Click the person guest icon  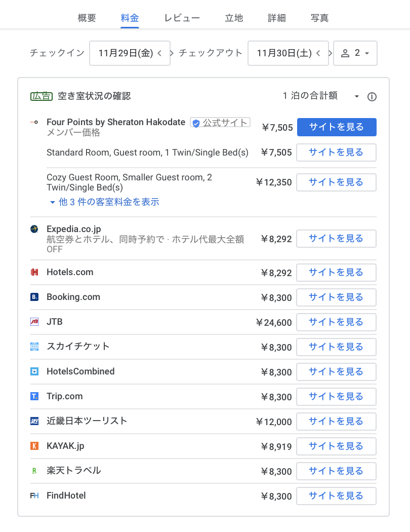(x=345, y=53)
